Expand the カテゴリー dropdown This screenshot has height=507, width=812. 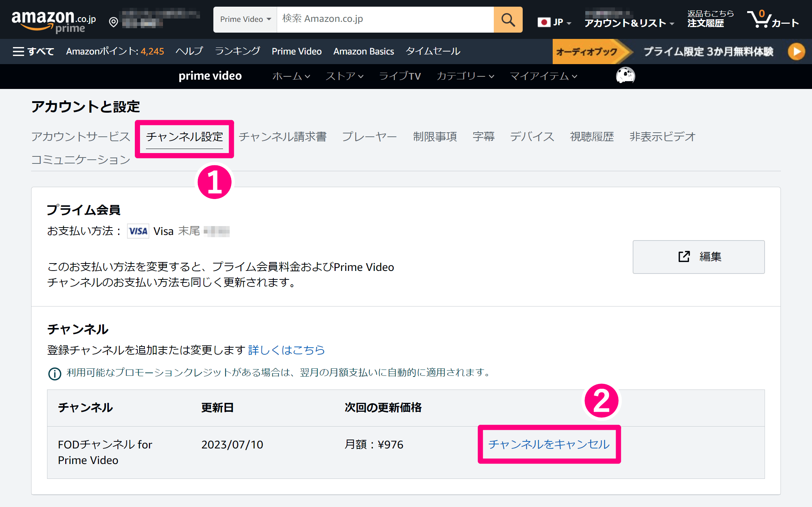[465, 76]
